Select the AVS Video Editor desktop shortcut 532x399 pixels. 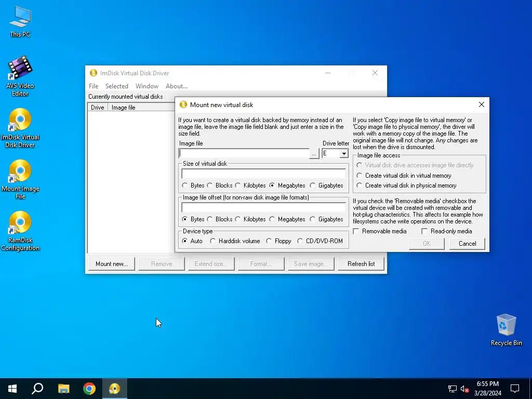(20, 76)
